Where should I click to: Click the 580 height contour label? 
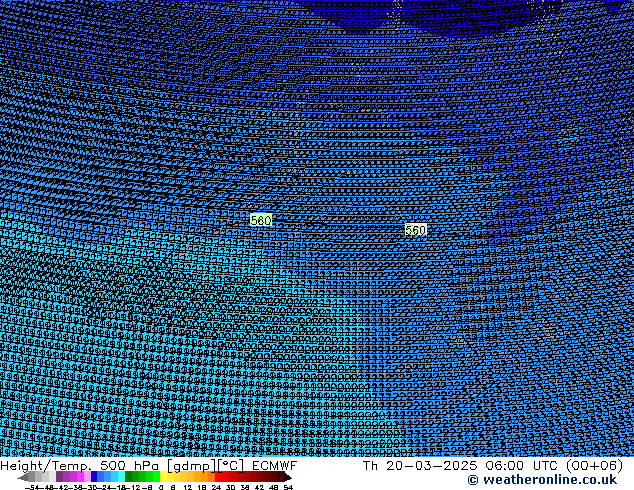point(261,220)
